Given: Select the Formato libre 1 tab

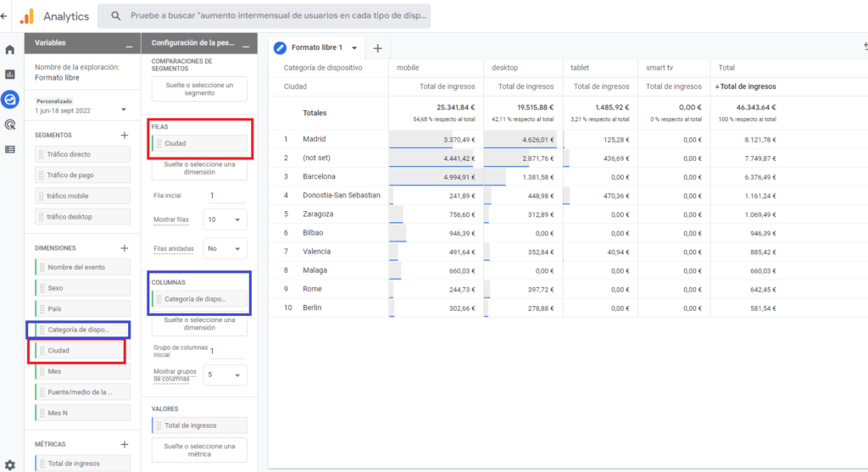Looking at the screenshot, I should click(x=317, y=47).
